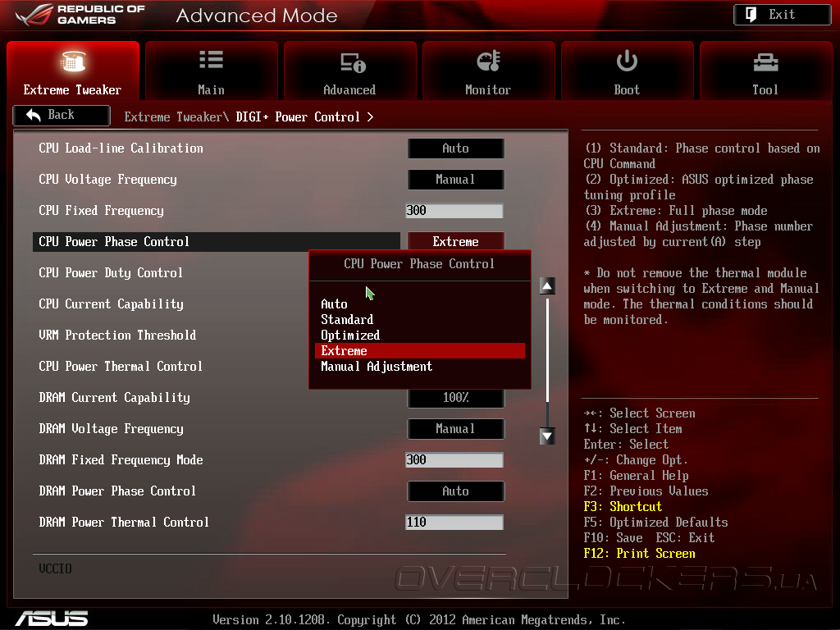Open the Monitor tab gauge icon
The height and width of the screenshot is (630, 840).
click(x=489, y=61)
